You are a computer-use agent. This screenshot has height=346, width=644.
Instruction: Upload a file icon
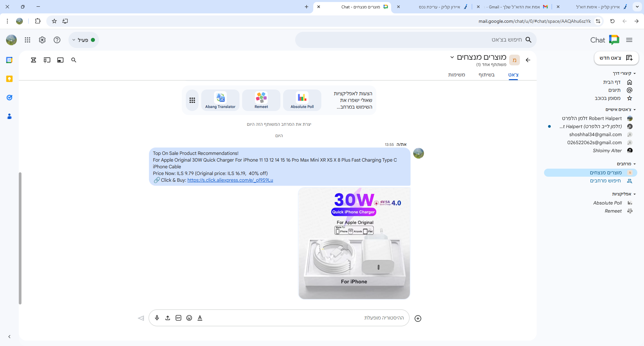[x=168, y=318]
